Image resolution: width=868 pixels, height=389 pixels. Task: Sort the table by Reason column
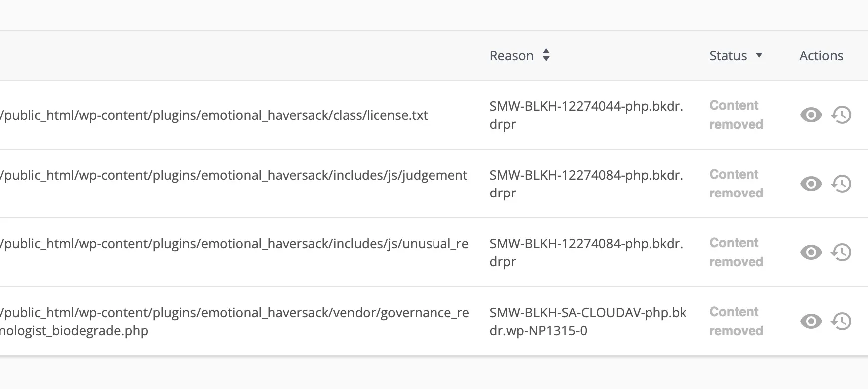click(x=511, y=56)
